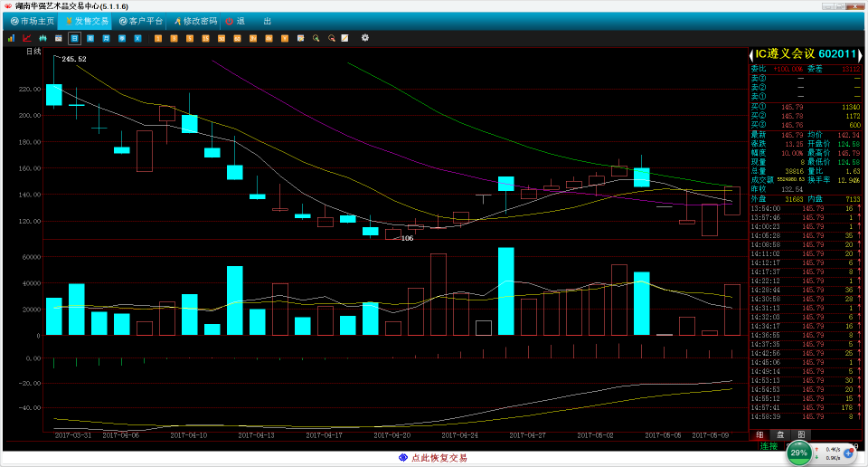Select the candlestick chart toolbar icon
Viewport: 868px width, 467px height.
42,38
